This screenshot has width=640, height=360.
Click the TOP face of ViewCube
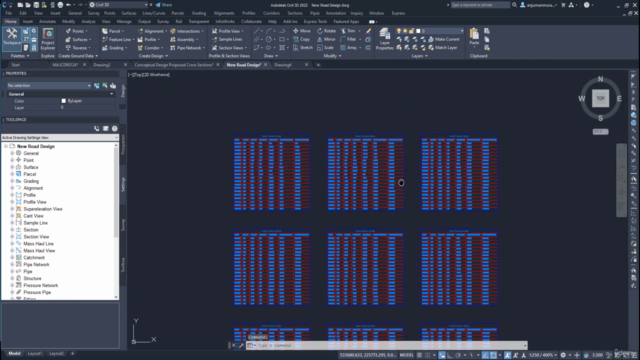point(600,98)
